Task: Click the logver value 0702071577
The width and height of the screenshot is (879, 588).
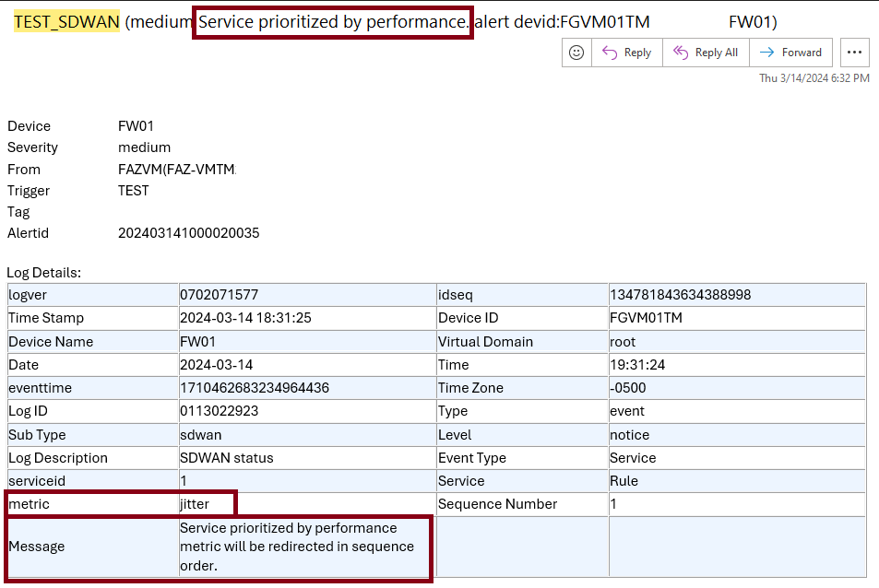Action: (219, 295)
